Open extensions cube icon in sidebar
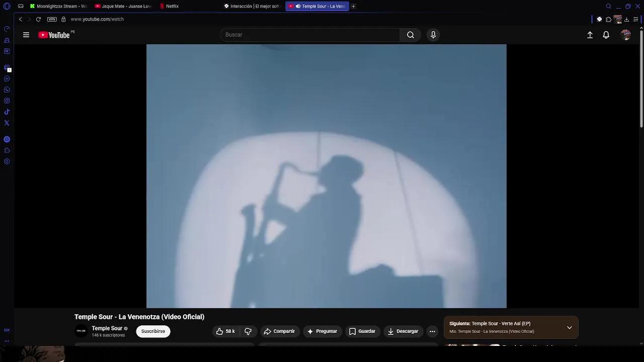Viewport: 644px width, 362px height. (7, 150)
